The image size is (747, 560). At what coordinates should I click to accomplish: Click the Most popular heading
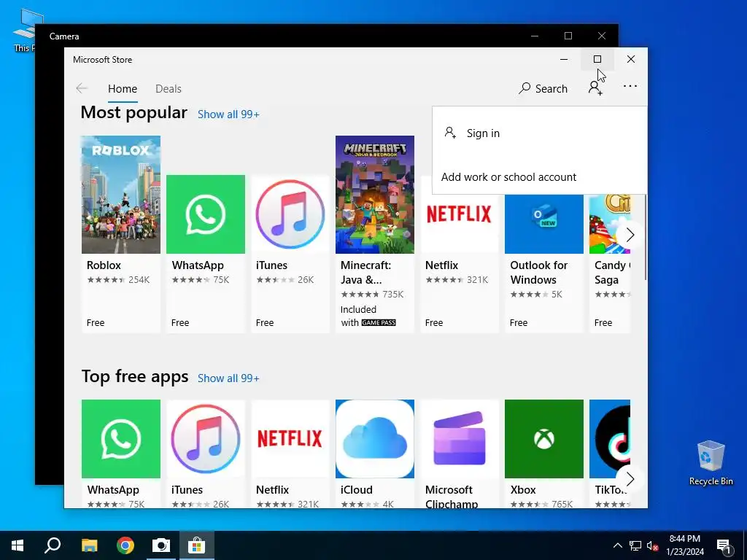pyautogui.click(x=134, y=113)
